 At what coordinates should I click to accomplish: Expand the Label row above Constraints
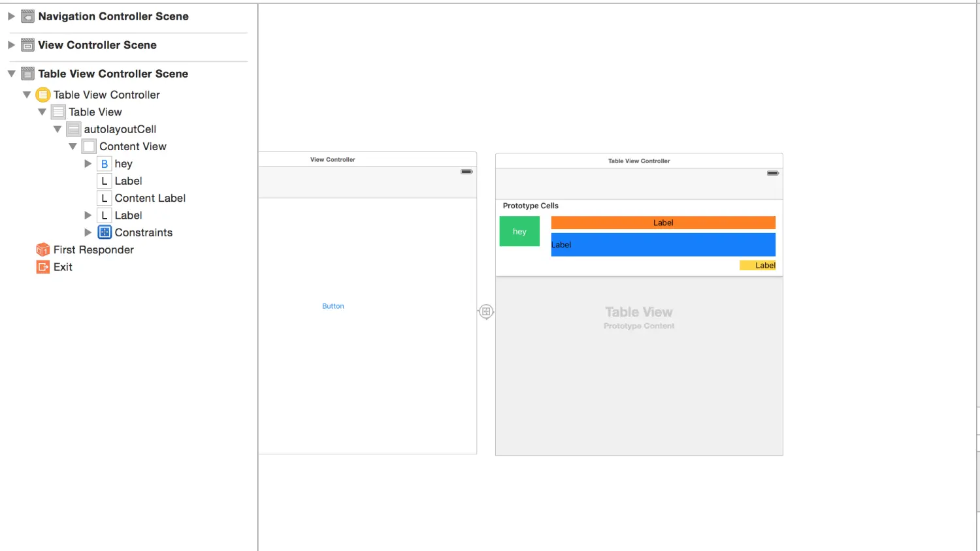88,215
